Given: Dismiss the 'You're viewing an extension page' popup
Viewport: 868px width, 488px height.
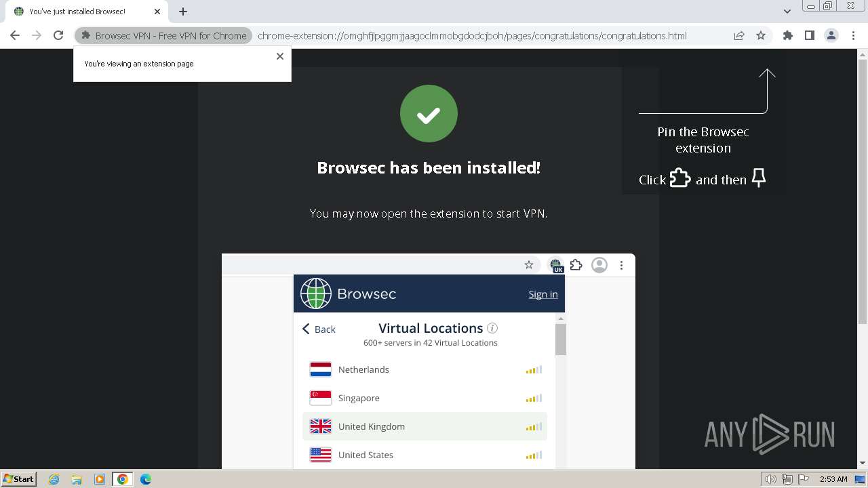Looking at the screenshot, I should point(280,56).
